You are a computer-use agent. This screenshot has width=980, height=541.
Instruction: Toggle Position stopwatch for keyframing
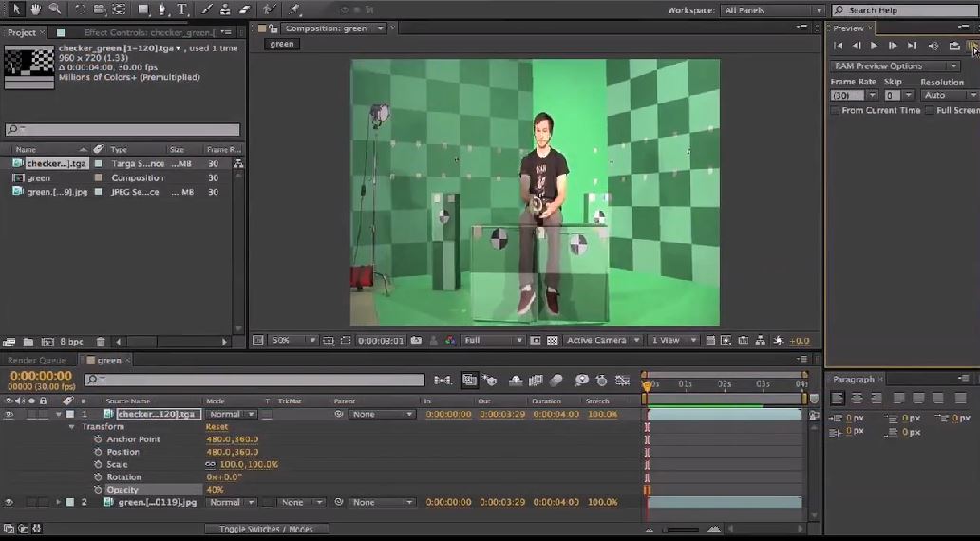point(98,452)
